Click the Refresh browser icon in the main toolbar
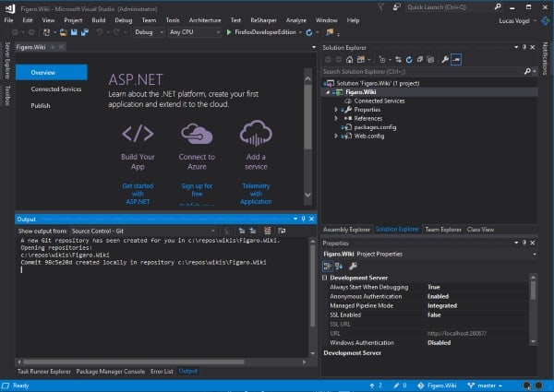The height and width of the screenshot is (392, 554). 309,32
